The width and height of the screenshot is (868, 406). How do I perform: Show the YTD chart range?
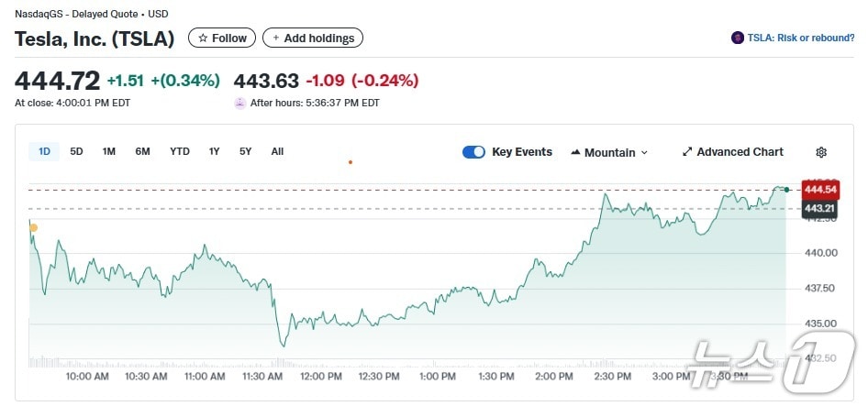(x=180, y=151)
